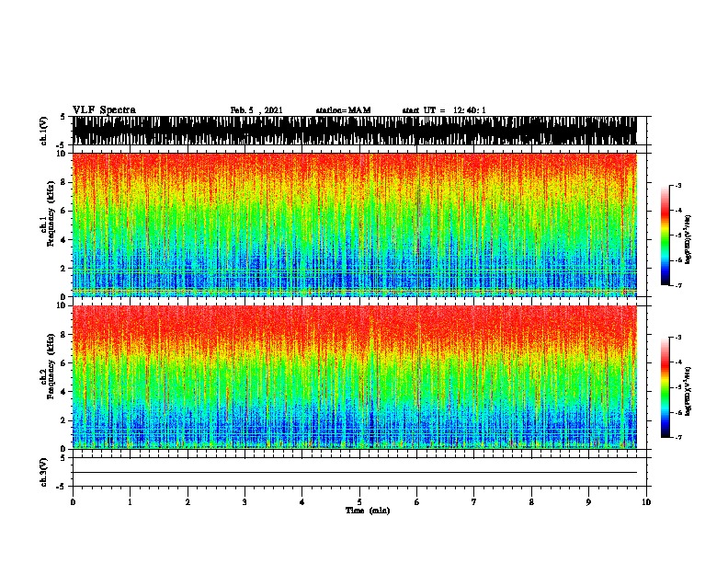
Task: Click the ch.1 frequency axis "6" tick
Action: point(63,211)
